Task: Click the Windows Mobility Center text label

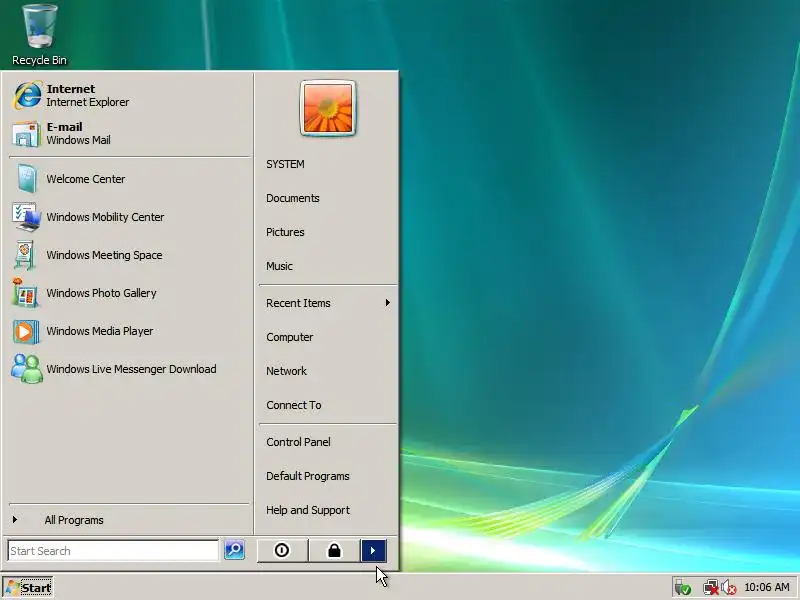Action: click(105, 217)
